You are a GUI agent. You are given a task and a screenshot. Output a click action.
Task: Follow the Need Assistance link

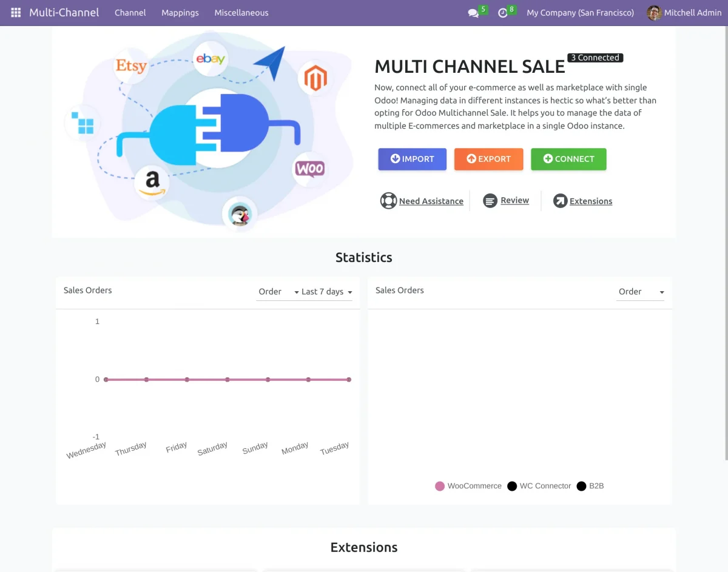431,201
